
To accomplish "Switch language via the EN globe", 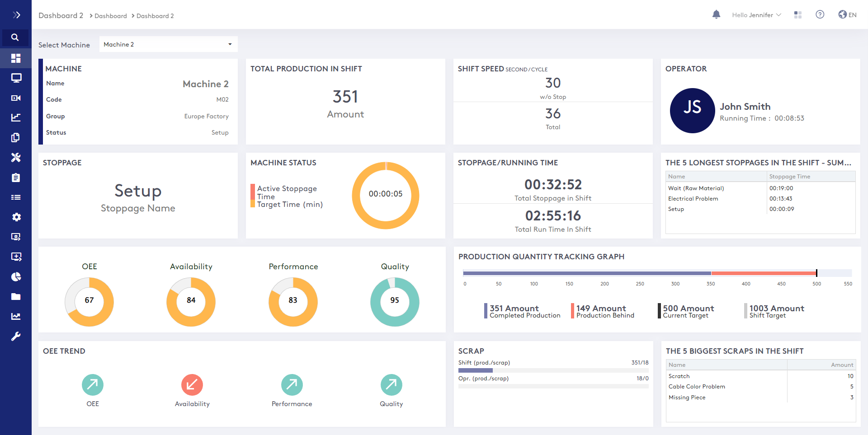I will (847, 15).
